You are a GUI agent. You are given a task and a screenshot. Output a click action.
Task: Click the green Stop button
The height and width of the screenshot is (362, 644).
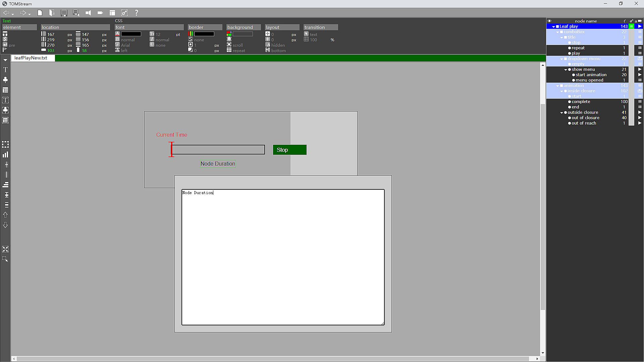pos(289,150)
